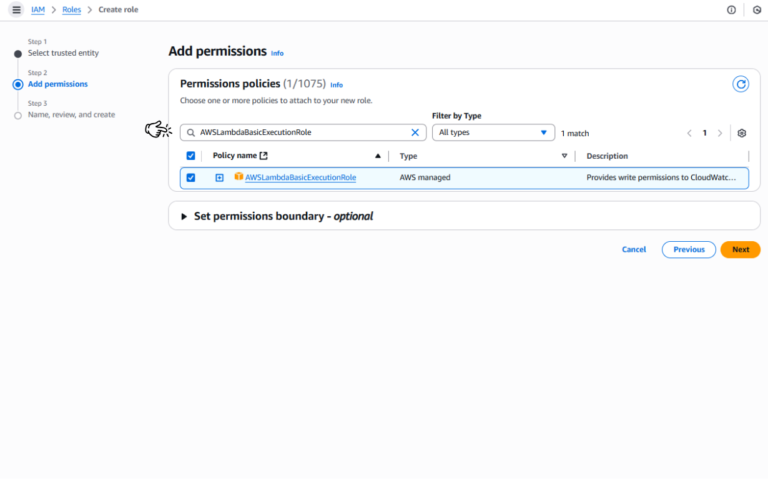Image resolution: width=768 pixels, height=483 pixels.
Task: Clear the policy search field
Action: tap(415, 132)
